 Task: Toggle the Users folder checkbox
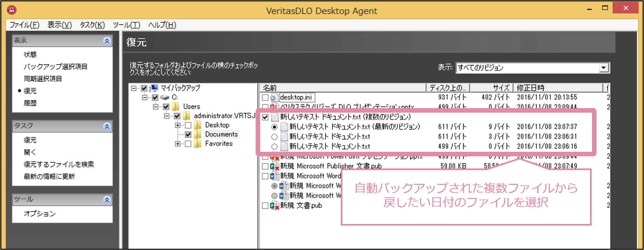click(x=166, y=107)
